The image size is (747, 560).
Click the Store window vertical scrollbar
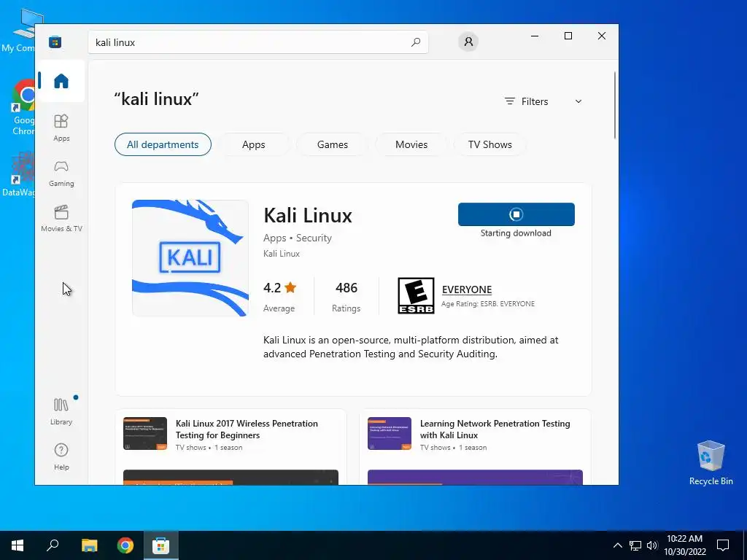coord(615,105)
